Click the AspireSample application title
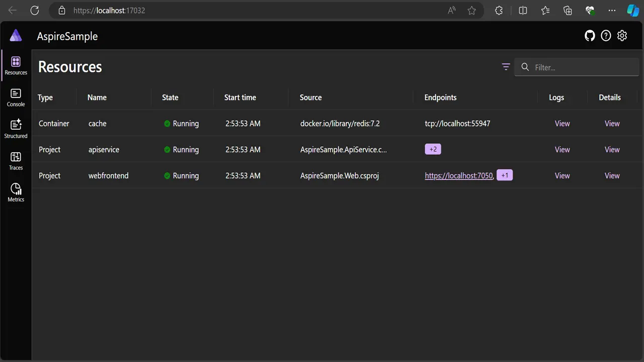644x362 pixels. (x=67, y=36)
